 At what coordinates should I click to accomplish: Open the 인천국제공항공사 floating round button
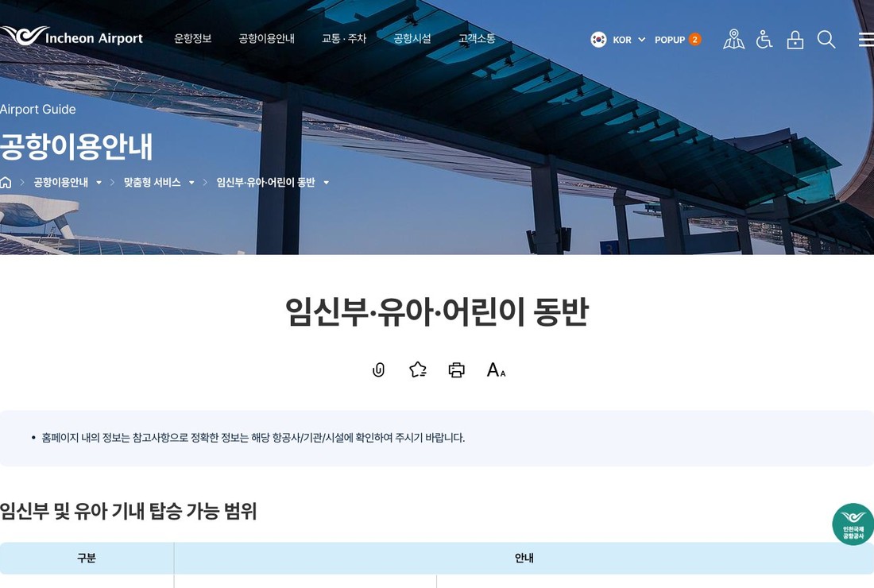point(853,524)
